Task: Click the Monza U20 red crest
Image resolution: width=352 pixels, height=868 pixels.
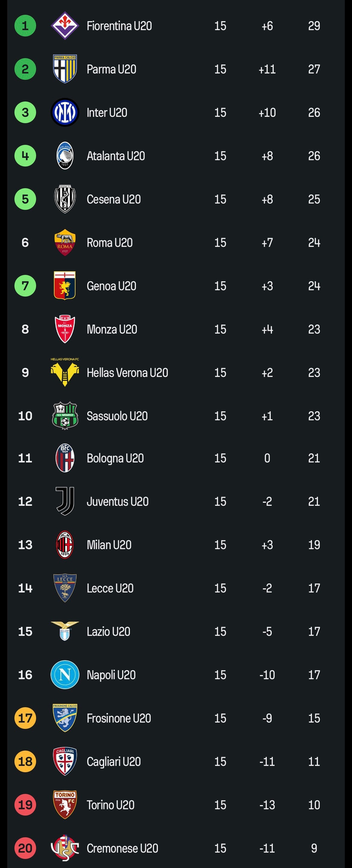Action: (65, 329)
